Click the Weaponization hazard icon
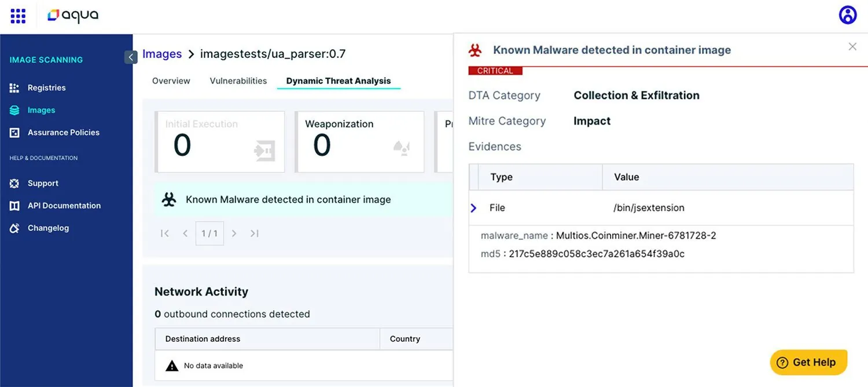This screenshot has width=868, height=387. 402,148
